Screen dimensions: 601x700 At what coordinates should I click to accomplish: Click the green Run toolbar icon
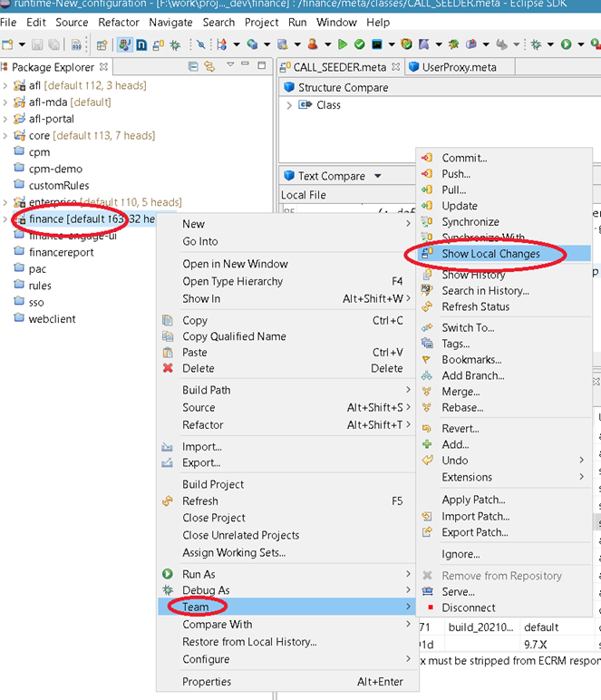point(343,44)
